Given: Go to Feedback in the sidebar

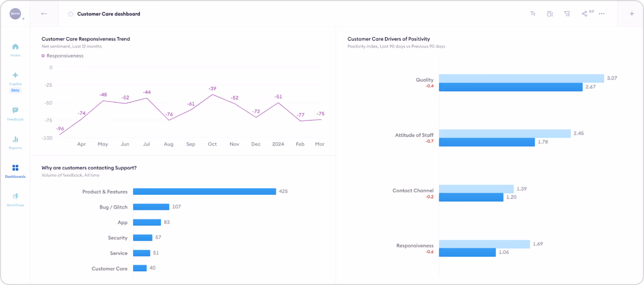Looking at the screenshot, I should click(15, 114).
